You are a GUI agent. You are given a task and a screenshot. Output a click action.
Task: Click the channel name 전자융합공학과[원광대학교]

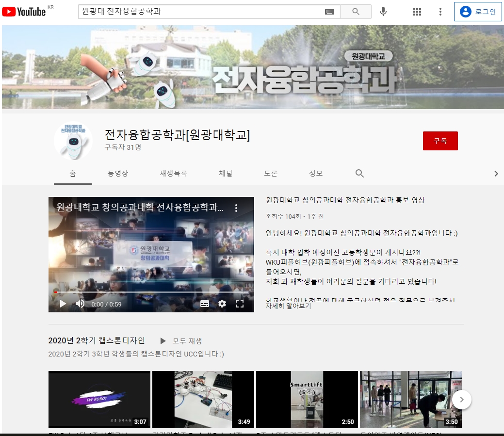pyautogui.click(x=178, y=135)
